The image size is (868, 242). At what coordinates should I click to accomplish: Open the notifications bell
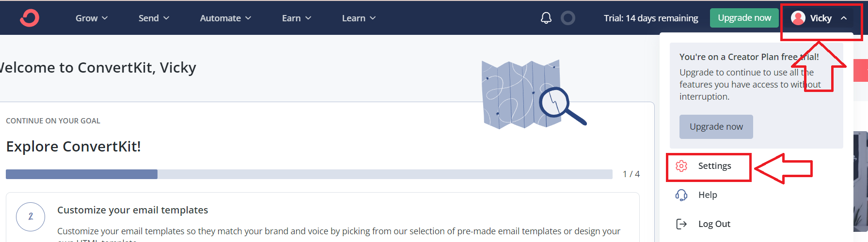[546, 18]
